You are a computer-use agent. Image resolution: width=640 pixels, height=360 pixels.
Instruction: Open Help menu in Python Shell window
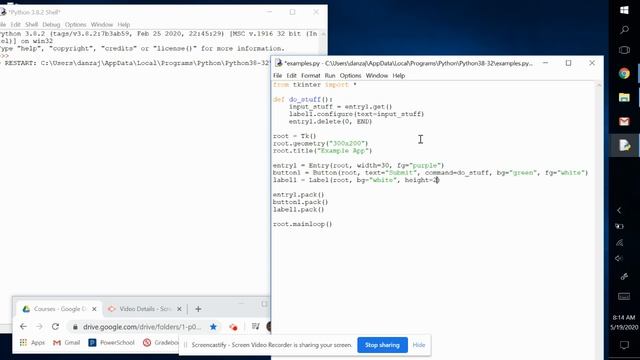(x=124, y=24)
